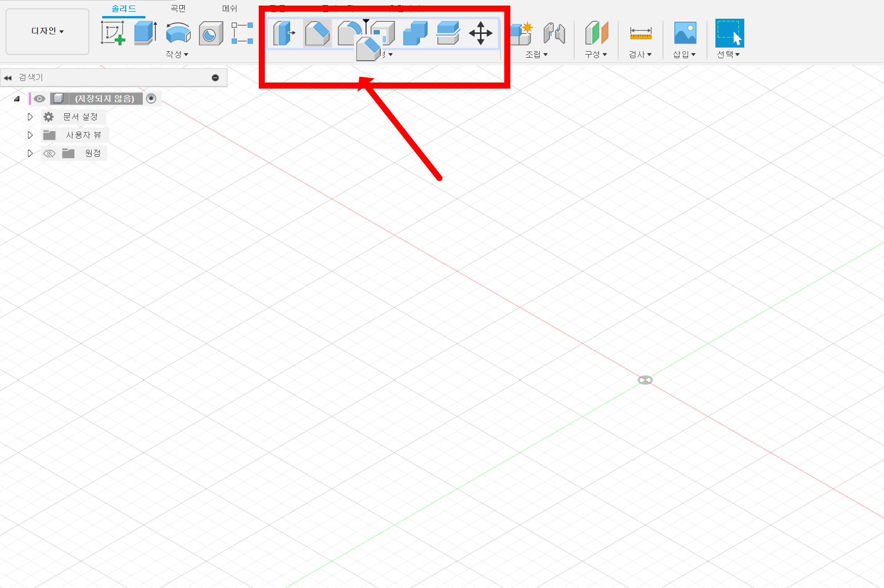Screen dimensions: 884x588
Task: Select the Measure tool above 검사
Action: 640,33
